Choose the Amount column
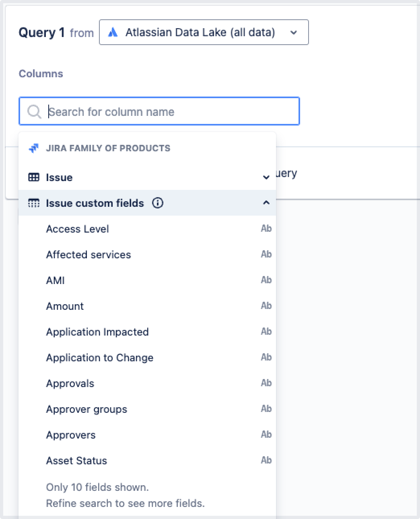The height and width of the screenshot is (519, 420). [x=65, y=306]
